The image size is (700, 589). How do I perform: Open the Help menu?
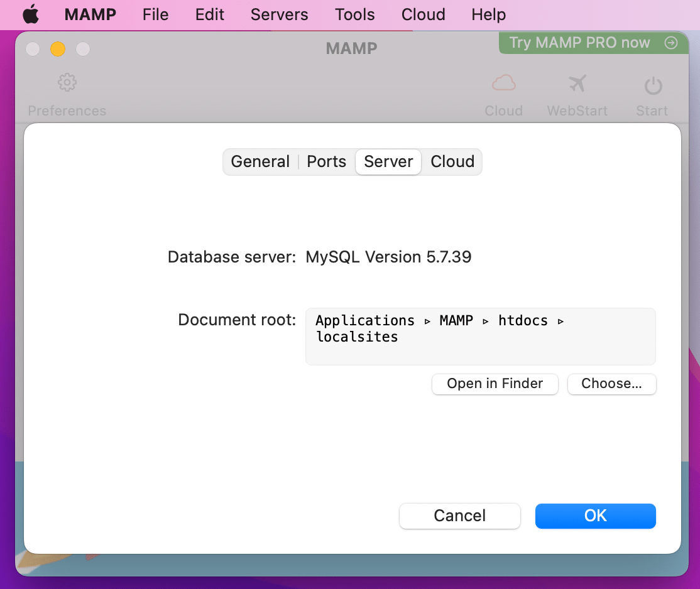point(488,14)
